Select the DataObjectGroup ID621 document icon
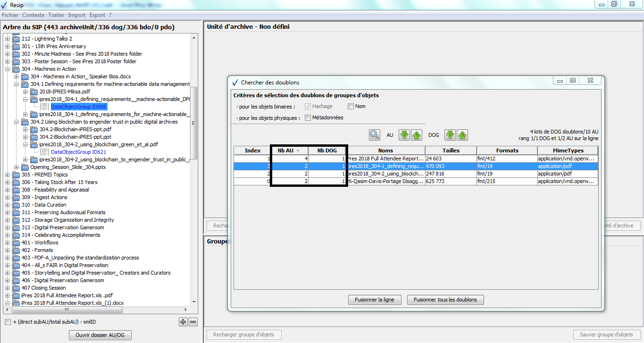Image resolution: width=644 pixels, height=343 pixels. pyautogui.click(x=44, y=152)
